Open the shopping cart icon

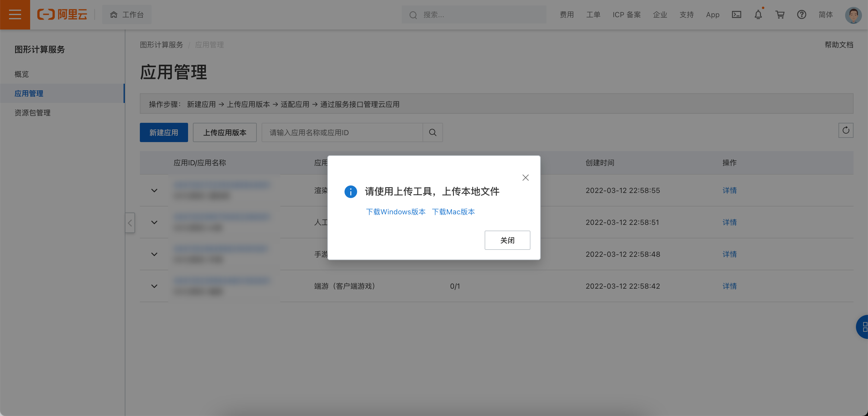pos(780,14)
